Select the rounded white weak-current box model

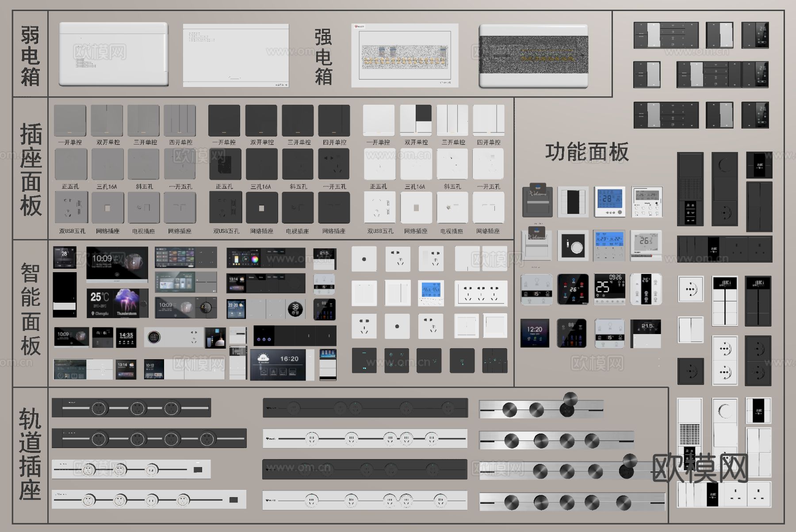(x=114, y=54)
